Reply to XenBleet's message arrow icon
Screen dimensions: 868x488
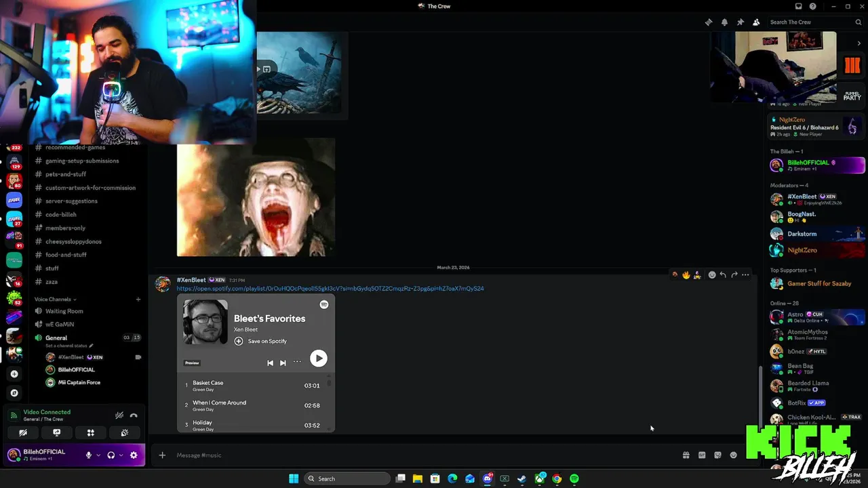point(723,274)
